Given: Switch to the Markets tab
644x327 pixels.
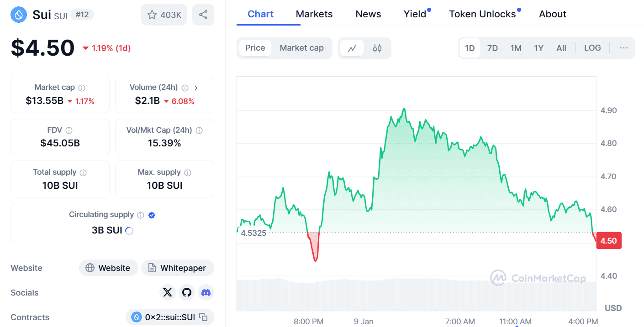Looking at the screenshot, I should [314, 14].
